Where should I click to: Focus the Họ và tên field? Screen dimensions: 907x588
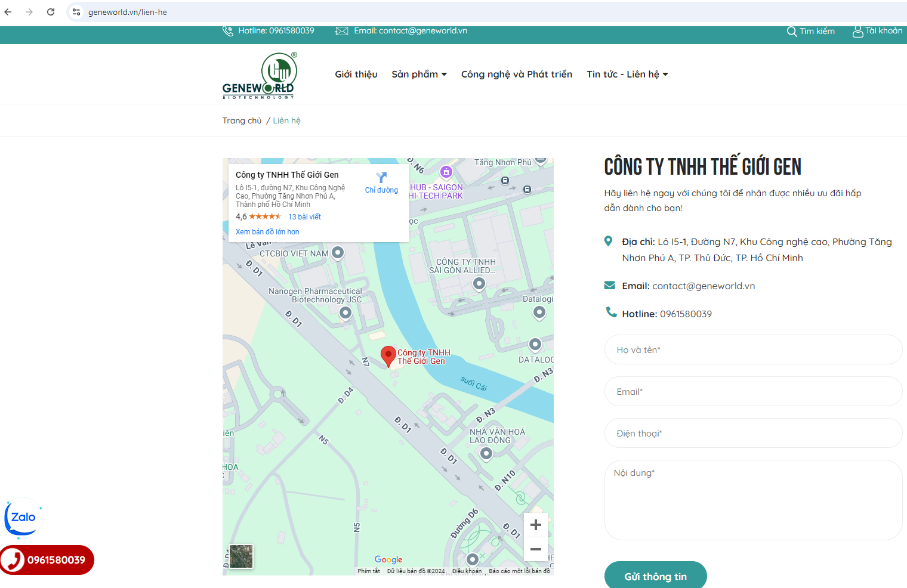(x=754, y=349)
